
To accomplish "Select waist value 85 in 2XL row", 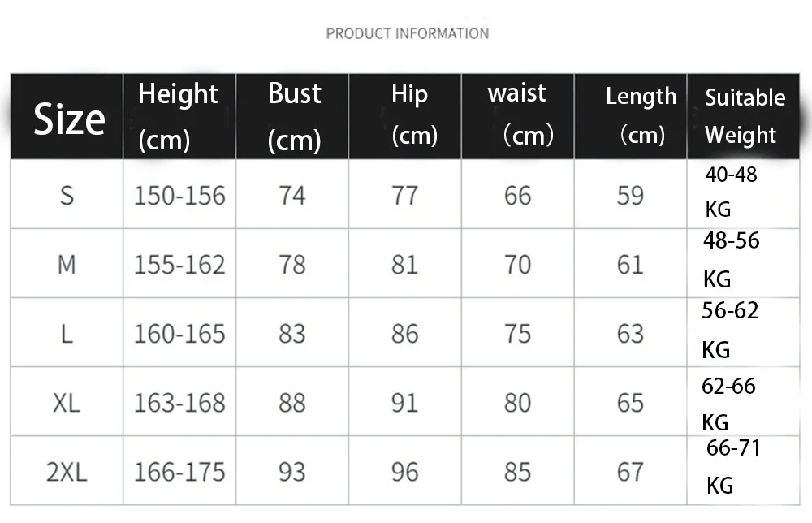I will coord(517,472).
